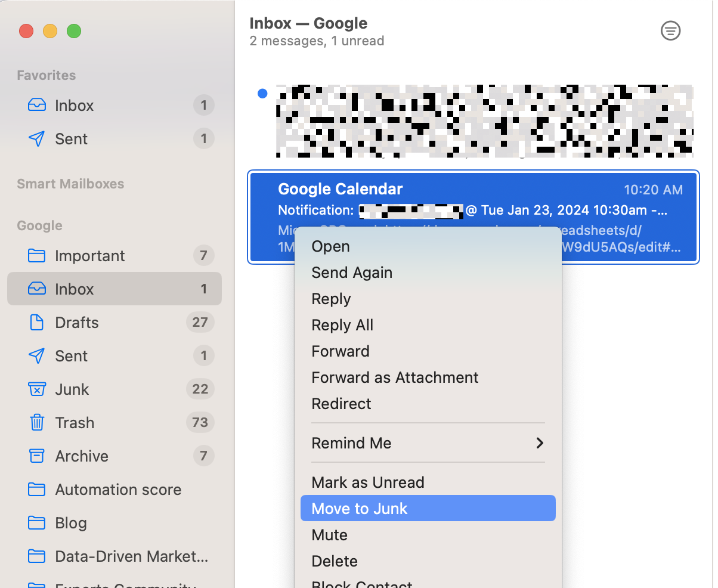Open the Trash mailbox
The image size is (718, 588).
point(114,423)
